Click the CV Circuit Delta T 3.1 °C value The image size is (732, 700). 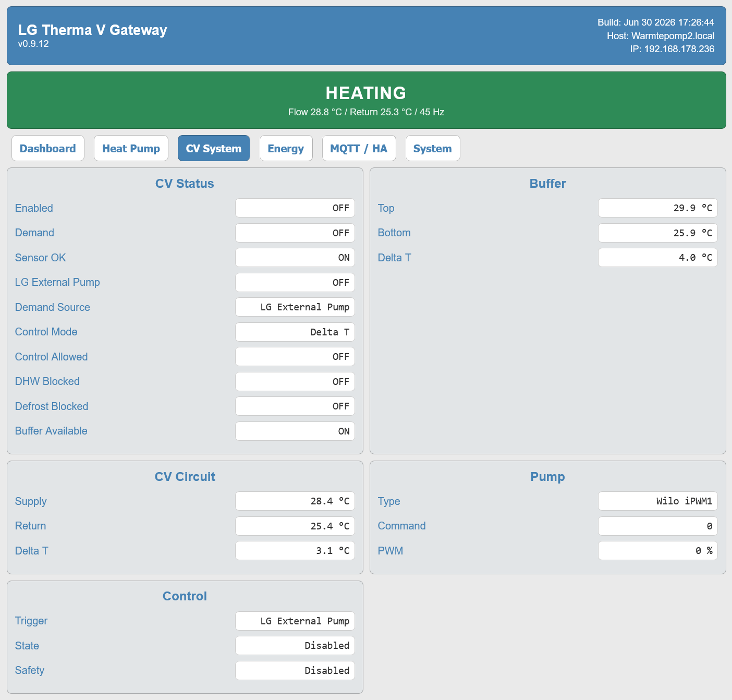[x=295, y=551]
